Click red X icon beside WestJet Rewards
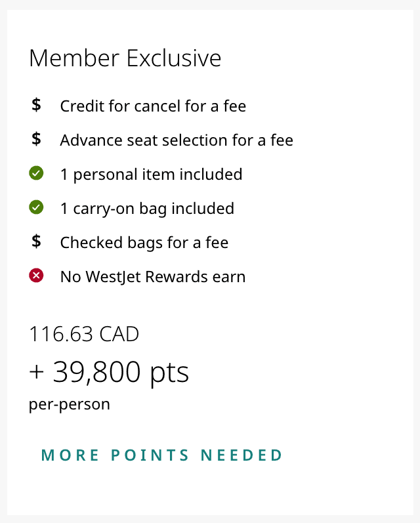Screen dimensions: 420x523 (x=36, y=276)
